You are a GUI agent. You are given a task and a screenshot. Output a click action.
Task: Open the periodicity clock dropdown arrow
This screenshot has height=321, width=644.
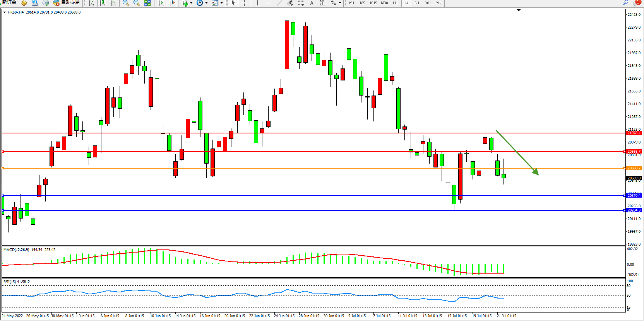pyautogui.click(x=206, y=3)
